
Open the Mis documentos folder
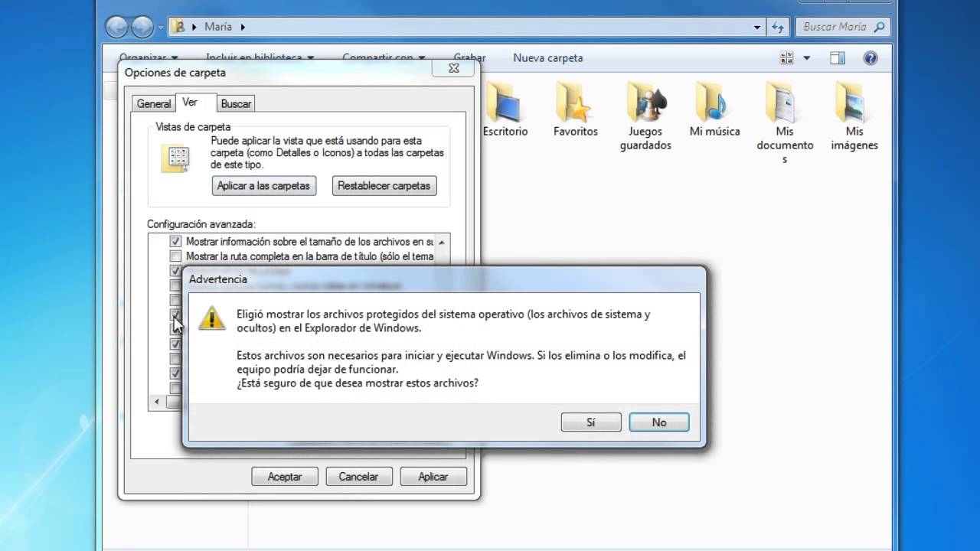point(784,108)
